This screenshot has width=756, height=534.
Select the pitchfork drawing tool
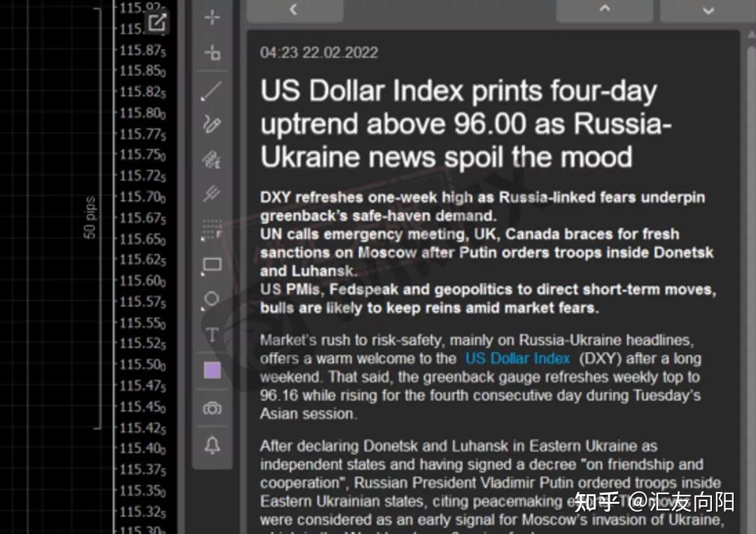coord(211,194)
